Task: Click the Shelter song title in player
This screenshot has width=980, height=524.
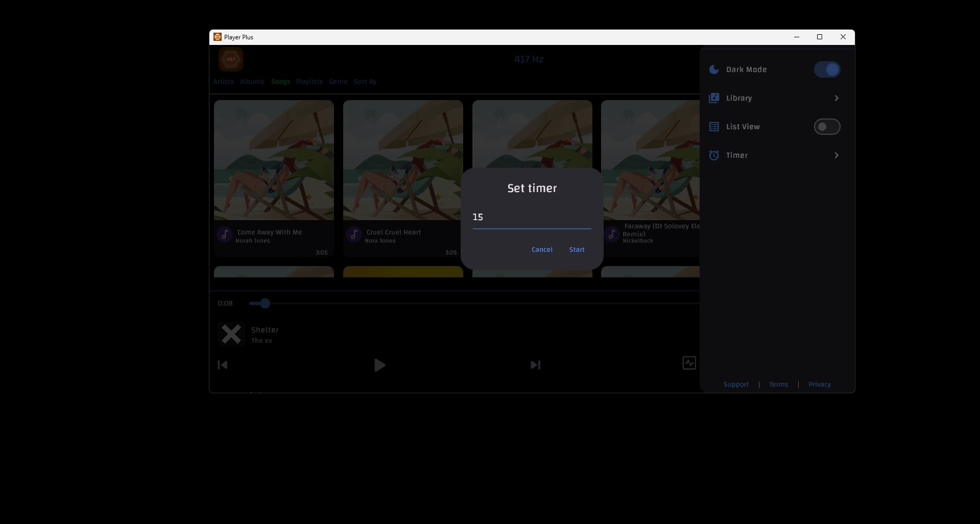Action: [x=265, y=330]
